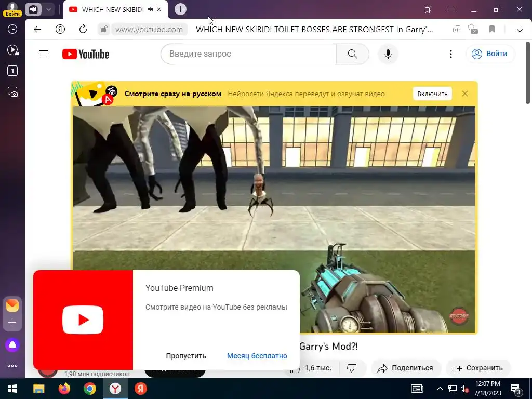532x399 pixels.
Task: Dismiss the yellow translation banner
Action: pos(465,94)
